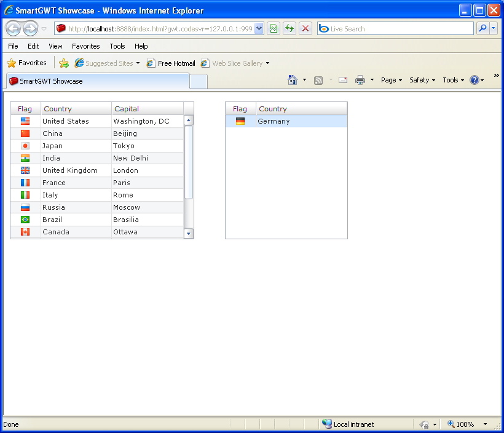Sort by the left grid Country header
This screenshot has height=433, width=504.
click(x=76, y=109)
